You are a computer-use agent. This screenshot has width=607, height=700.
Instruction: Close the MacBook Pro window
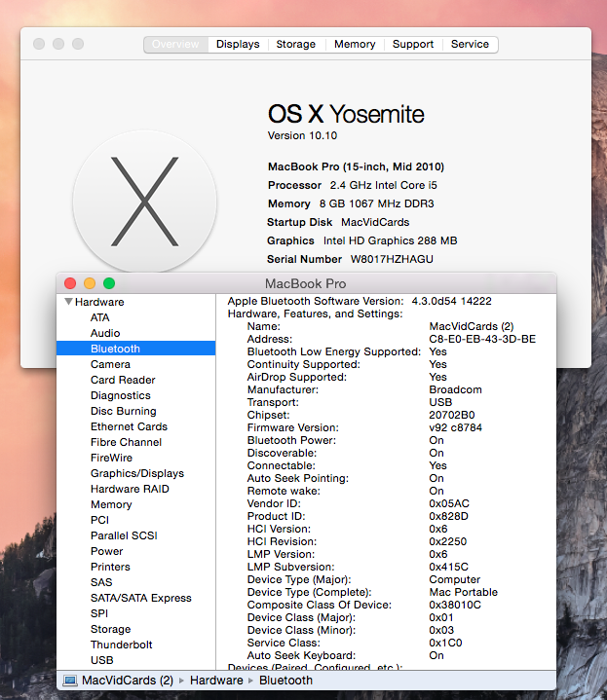tap(70, 283)
